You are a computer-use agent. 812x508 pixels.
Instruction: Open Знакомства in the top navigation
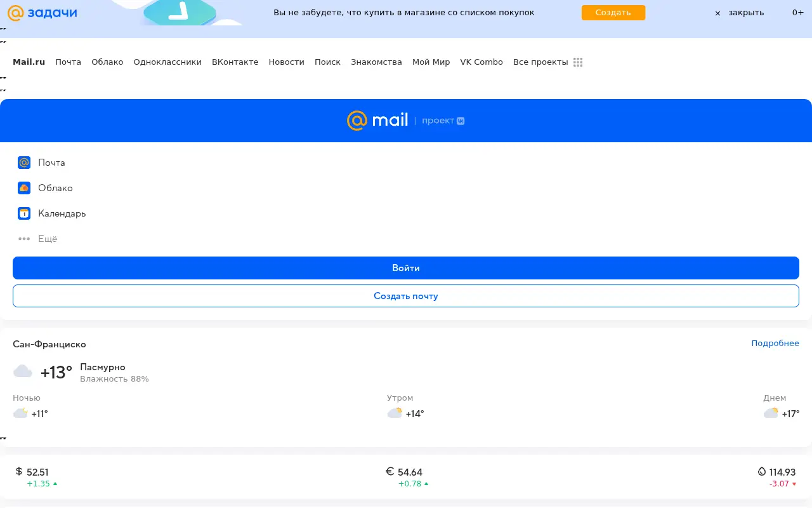(376, 62)
